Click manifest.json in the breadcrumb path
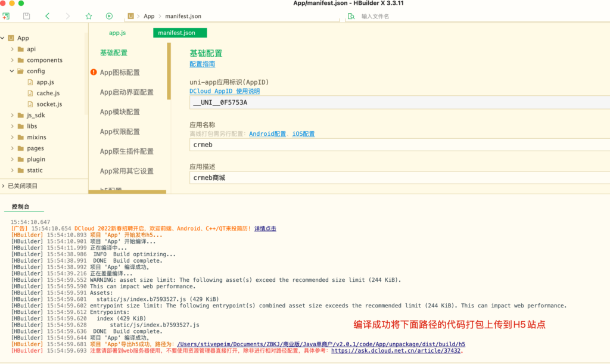The image size is (610, 364). click(x=183, y=16)
